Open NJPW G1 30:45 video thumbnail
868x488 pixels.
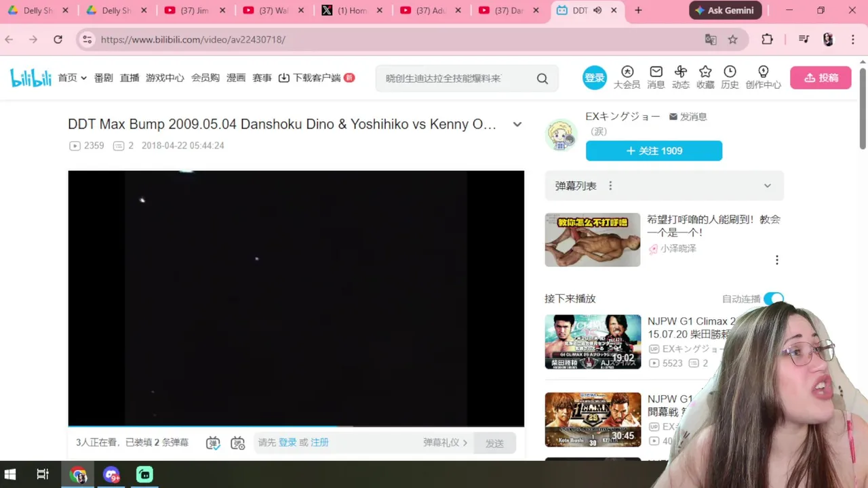coord(592,420)
